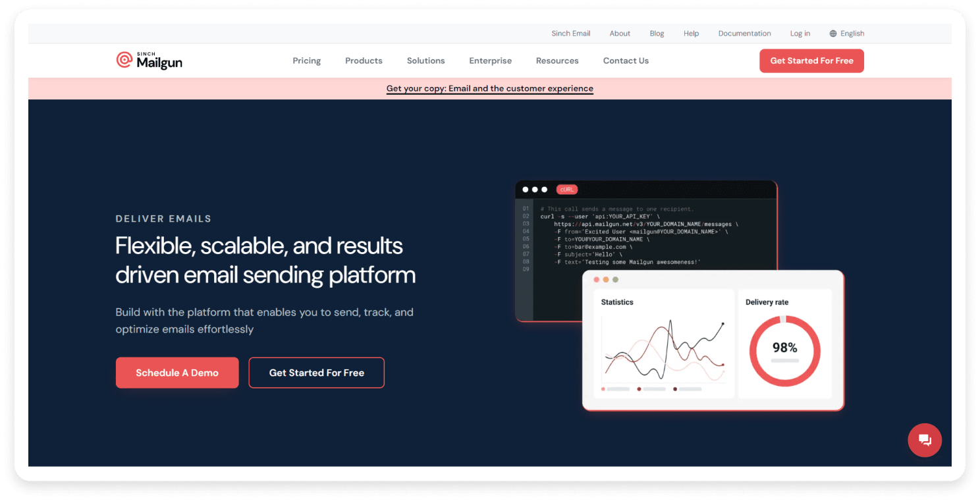Click the globe language icon
The height and width of the screenshot is (501, 980).
click(x=833, y=34)
